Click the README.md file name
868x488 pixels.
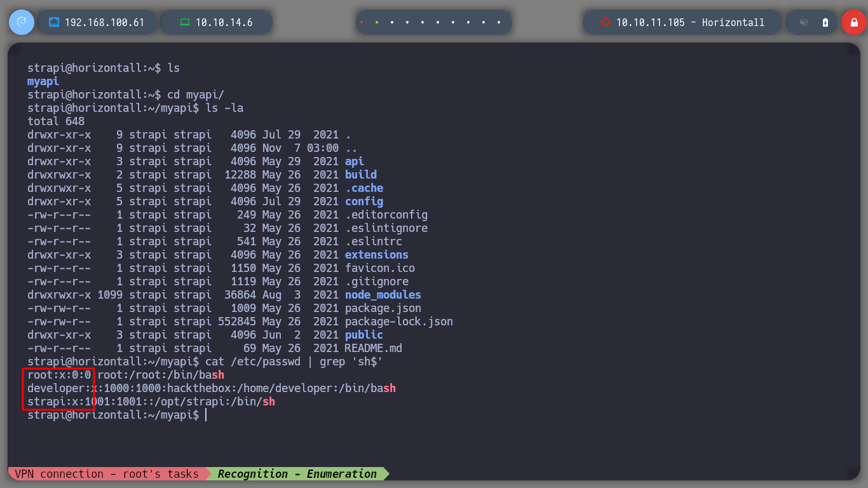tap(374, 348)
